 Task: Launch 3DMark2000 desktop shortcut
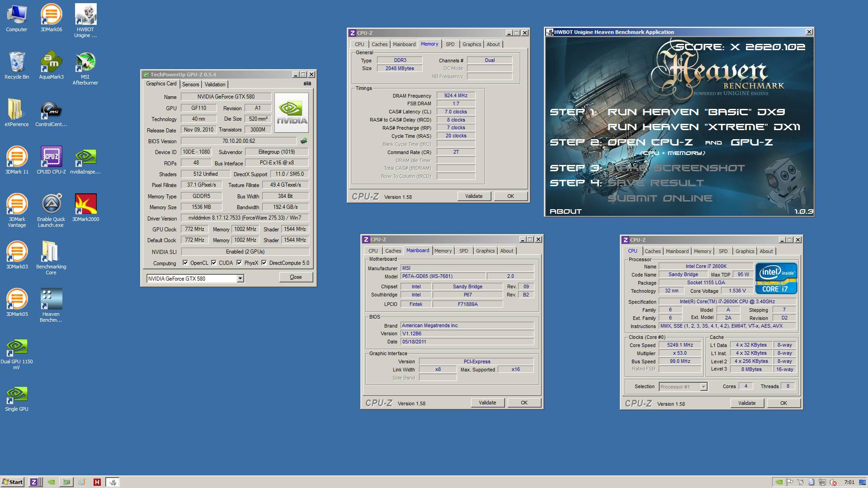(x=85, y=208)
